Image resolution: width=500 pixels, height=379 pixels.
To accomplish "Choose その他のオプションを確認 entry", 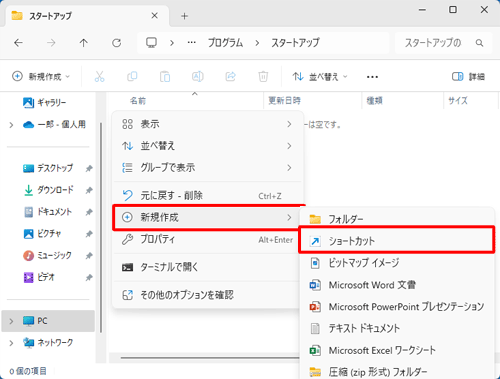I will (x=207, y=295).
